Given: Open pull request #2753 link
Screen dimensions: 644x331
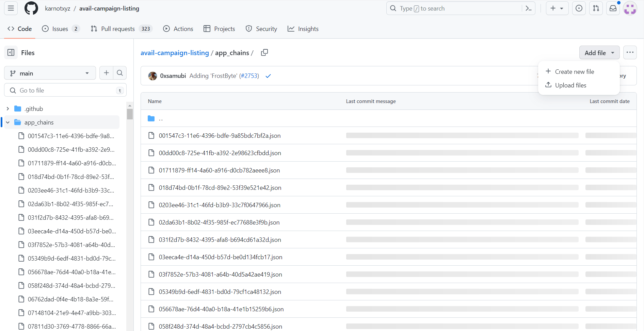Looking at the screenshot, I should (x=249, y=76).
